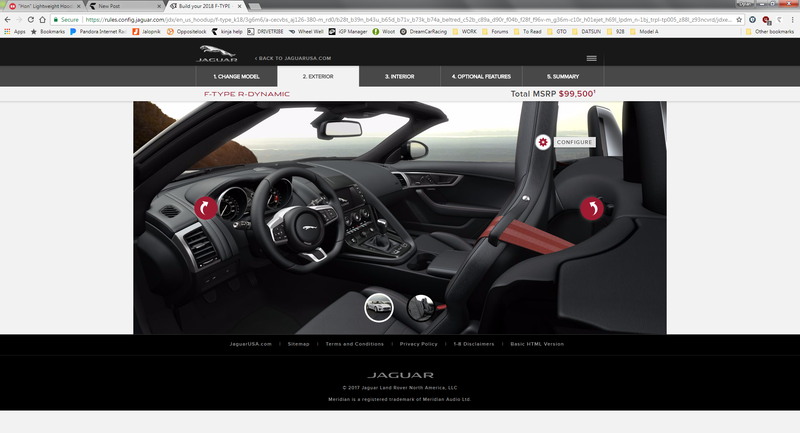Screen dimensions: 800x433
Task: Go to the 1. Change Model tab
Action: pyautogui.click(x=236, y=77)
